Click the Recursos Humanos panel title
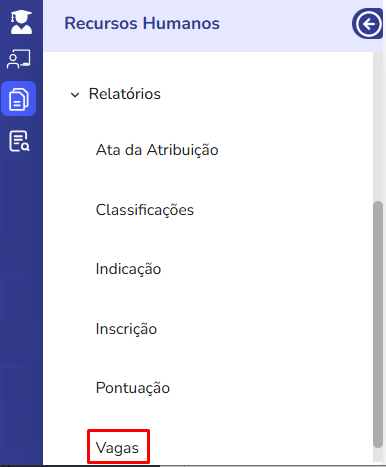Image resolution: width=386 pixels, height=467 pixels. click(142, 23)
